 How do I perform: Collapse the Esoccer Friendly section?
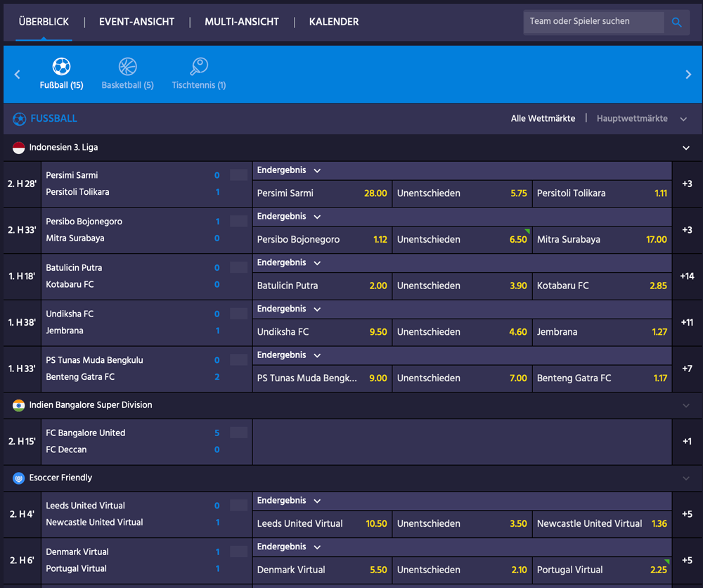pyautogui.click(x=686, y=478)
